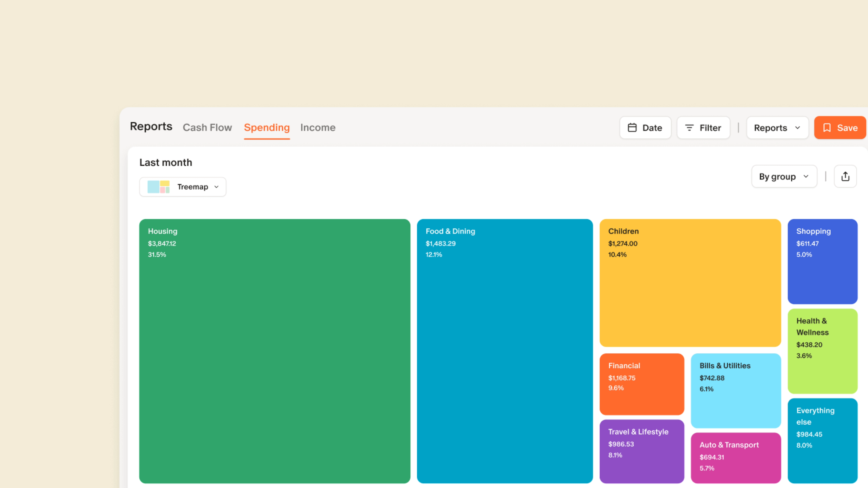
Task: Click the calendar icon in Date button
Action: (632, 128)
